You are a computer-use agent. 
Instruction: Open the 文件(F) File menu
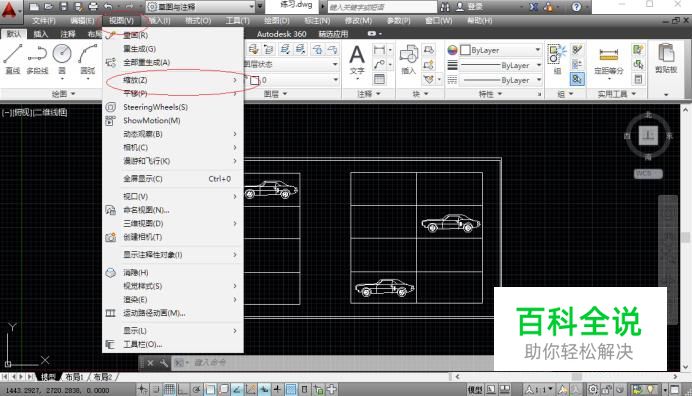pyautogui.click(x=44, y=21)
